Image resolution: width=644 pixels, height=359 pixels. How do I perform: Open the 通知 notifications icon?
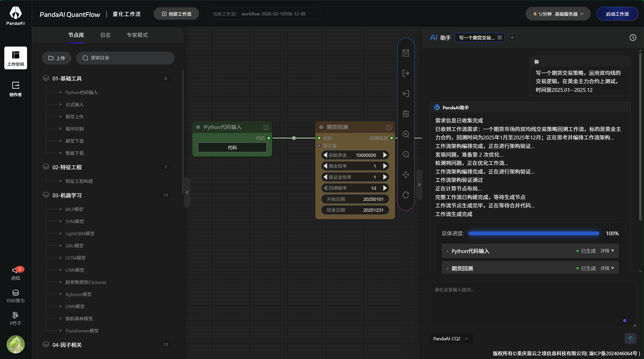coord(16,273)
